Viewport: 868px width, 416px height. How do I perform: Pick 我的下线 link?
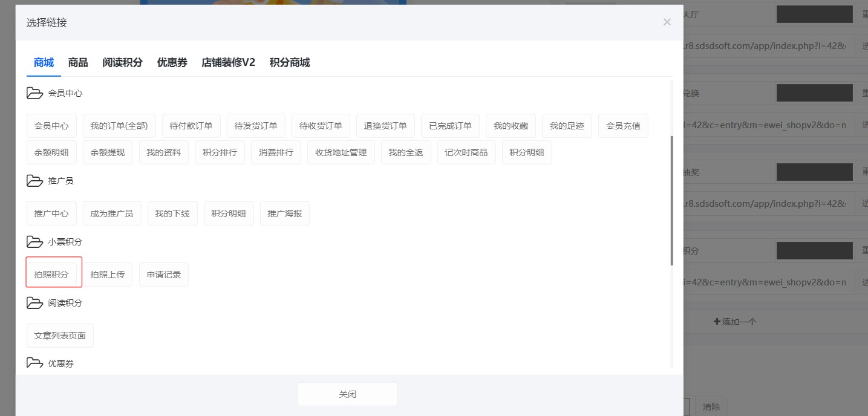[172, 213]
